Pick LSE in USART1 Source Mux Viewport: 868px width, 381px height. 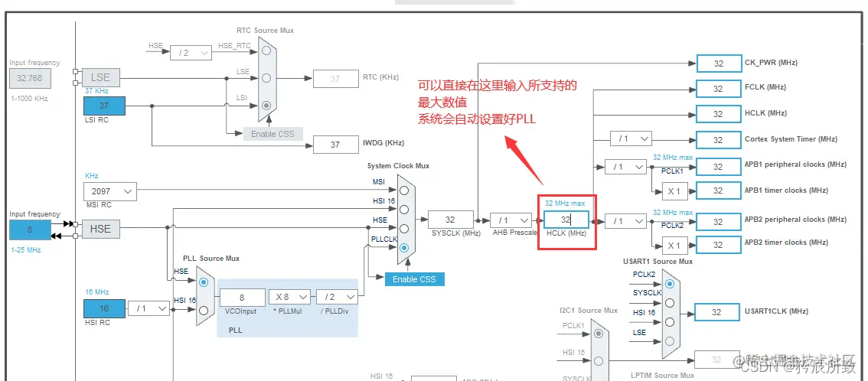click(x=670, y=340)
